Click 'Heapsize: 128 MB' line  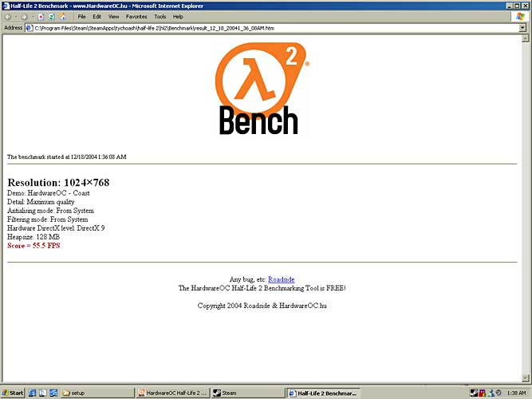coord(33,237)
